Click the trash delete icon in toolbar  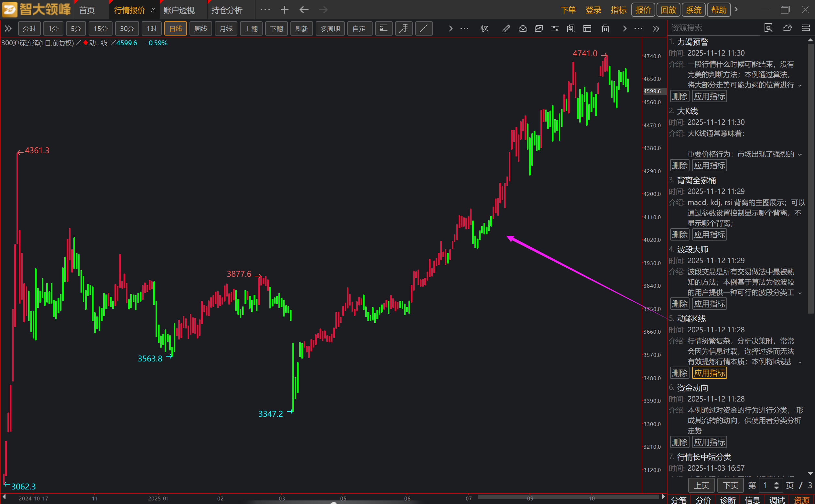(605, 29)
